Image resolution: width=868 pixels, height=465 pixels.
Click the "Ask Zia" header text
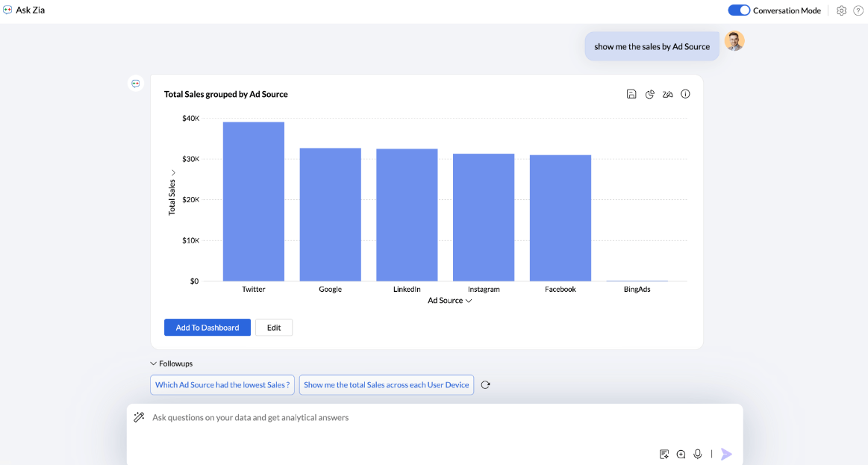pyautogui.click(x=31, y=10)
